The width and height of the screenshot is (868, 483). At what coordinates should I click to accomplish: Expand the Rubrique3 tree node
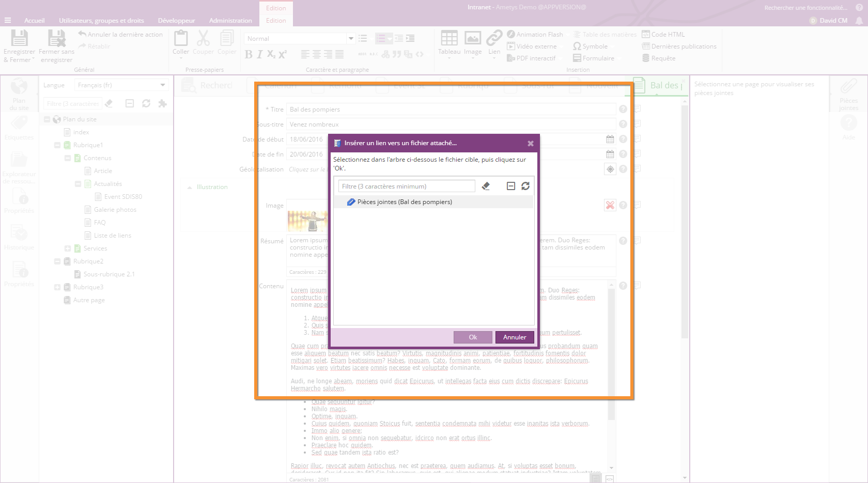point(57,287)
